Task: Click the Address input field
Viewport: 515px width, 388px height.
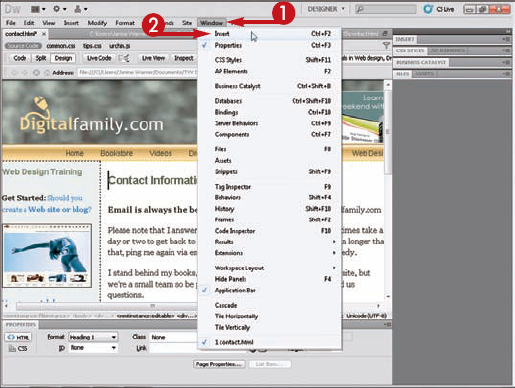Action: [137, 72]
